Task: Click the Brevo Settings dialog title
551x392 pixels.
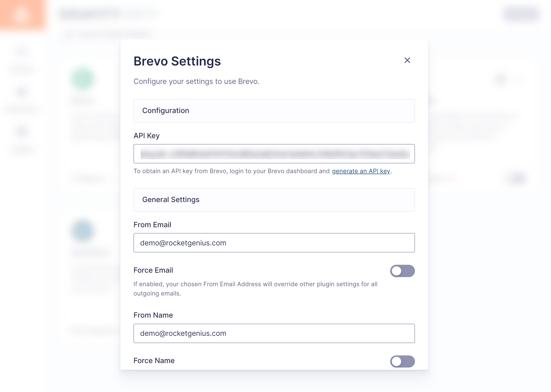Action: coord(177,61)
